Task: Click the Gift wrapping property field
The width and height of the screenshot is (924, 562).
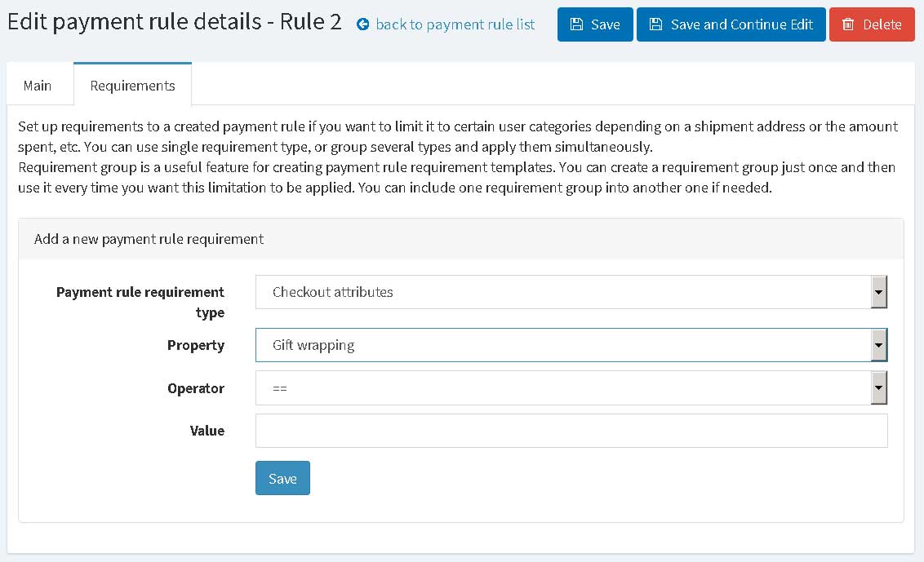Action: [571, 345]
